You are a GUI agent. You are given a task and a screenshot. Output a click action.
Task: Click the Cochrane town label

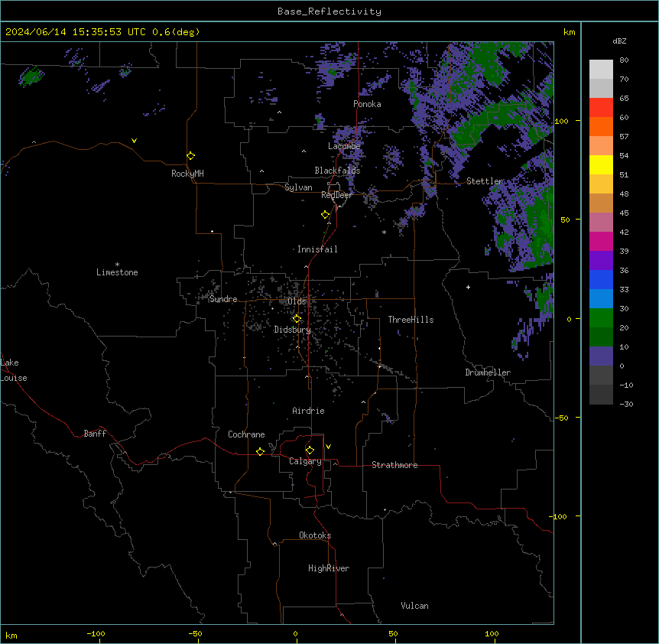[x=246, y=434]
